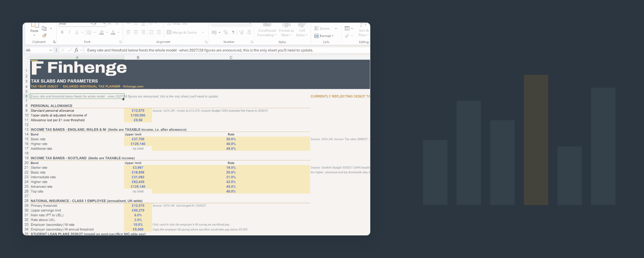The height and width of the screenshot is (258, 644).
Task: Apply Percent Style number format
Action: [226, 32]
